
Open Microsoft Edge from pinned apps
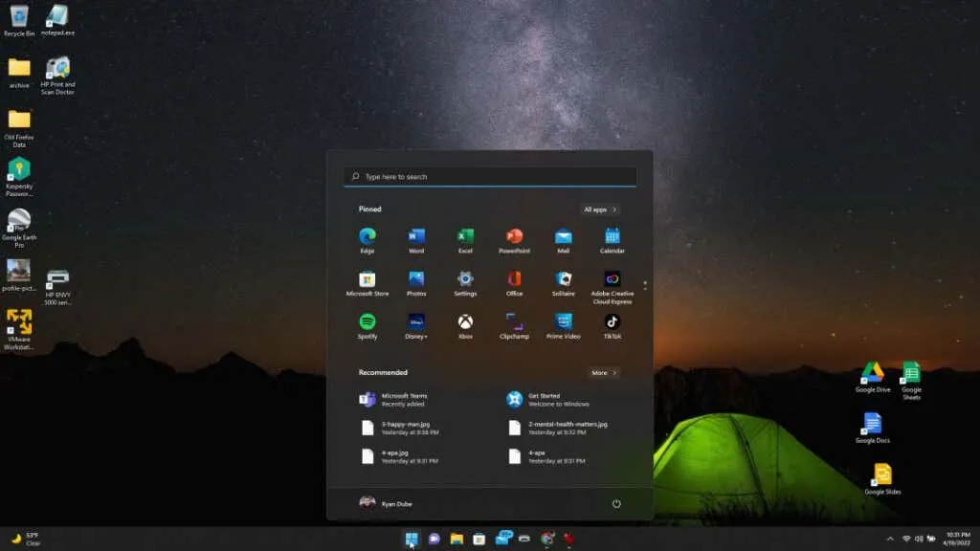(x=367, y=236)
